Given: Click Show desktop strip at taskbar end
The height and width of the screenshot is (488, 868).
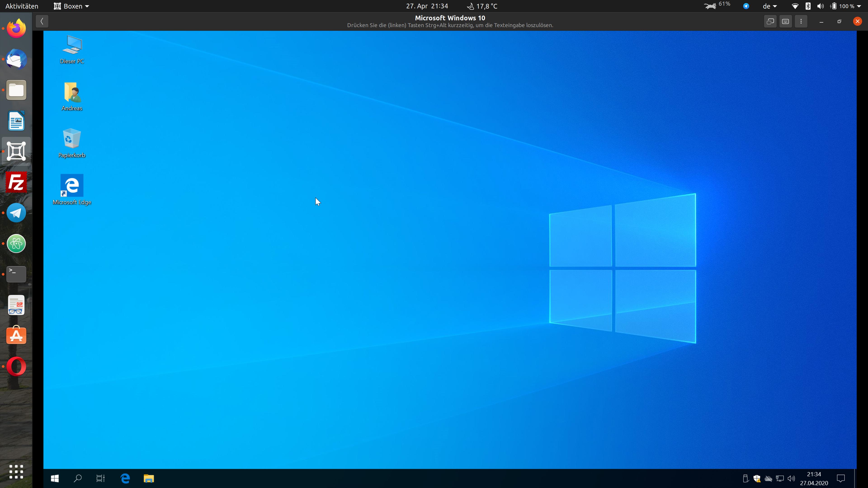Looking at the screenshot, I should pos(855,478).
